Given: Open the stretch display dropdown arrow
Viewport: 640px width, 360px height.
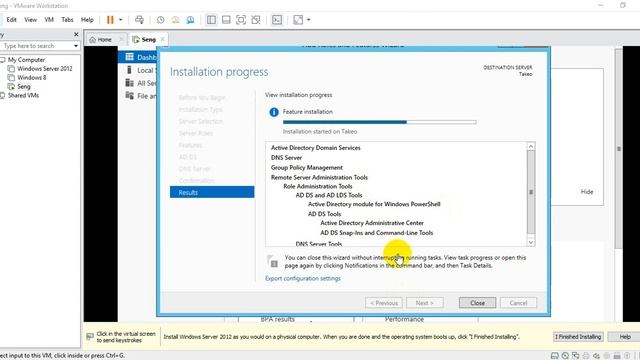Looking at the screenshot, I should [x=309, y=20].
